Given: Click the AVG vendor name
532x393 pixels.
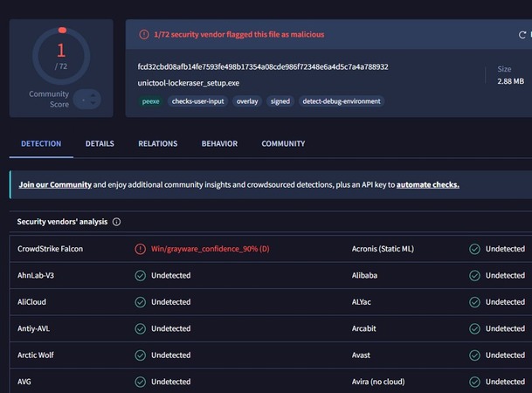Looking at the screenshot, I should (x=24, y=382).
